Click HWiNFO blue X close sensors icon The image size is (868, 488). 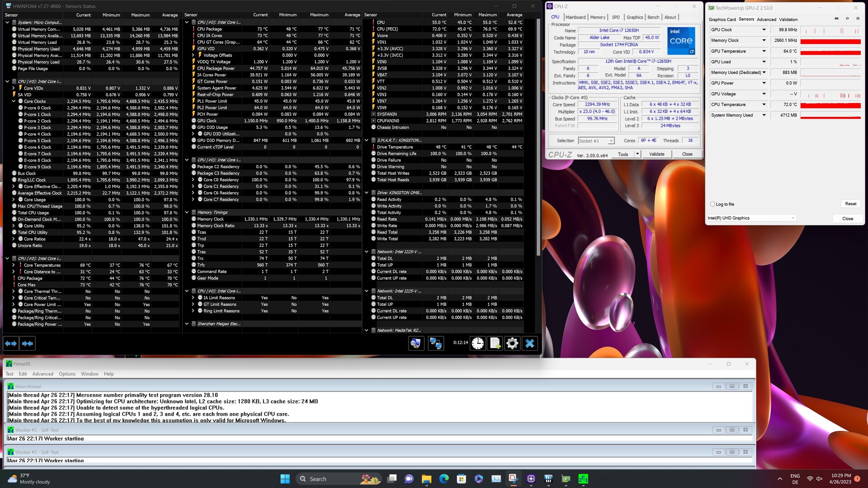[530, 344]
